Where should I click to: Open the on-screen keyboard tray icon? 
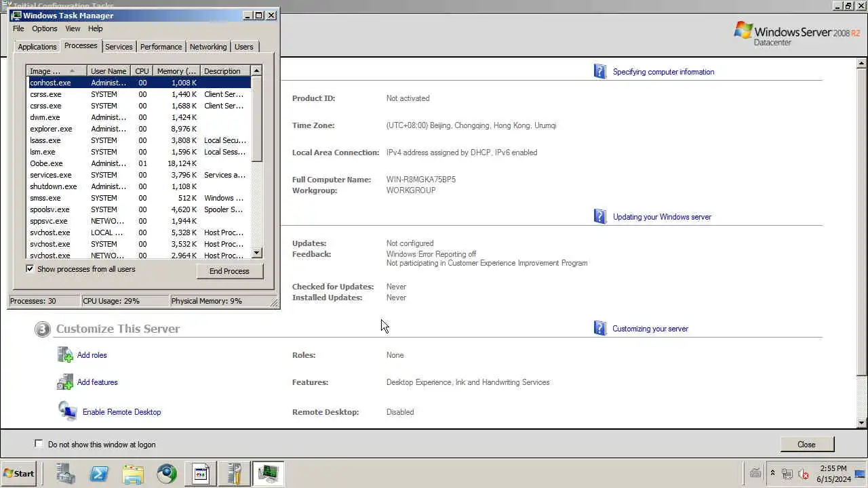pos(755,474)
